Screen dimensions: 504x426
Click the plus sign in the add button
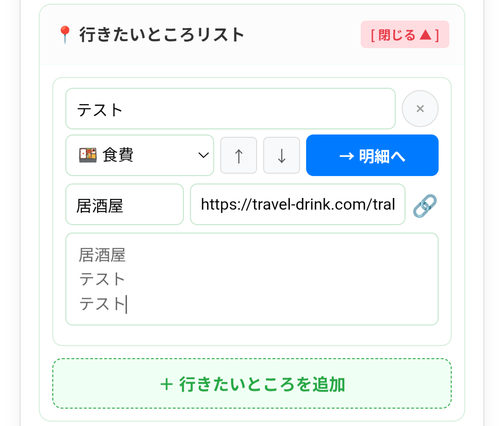[166, 385]
